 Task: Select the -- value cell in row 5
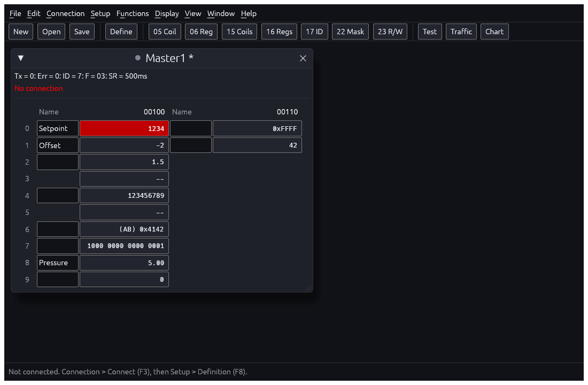coord(124,212)
